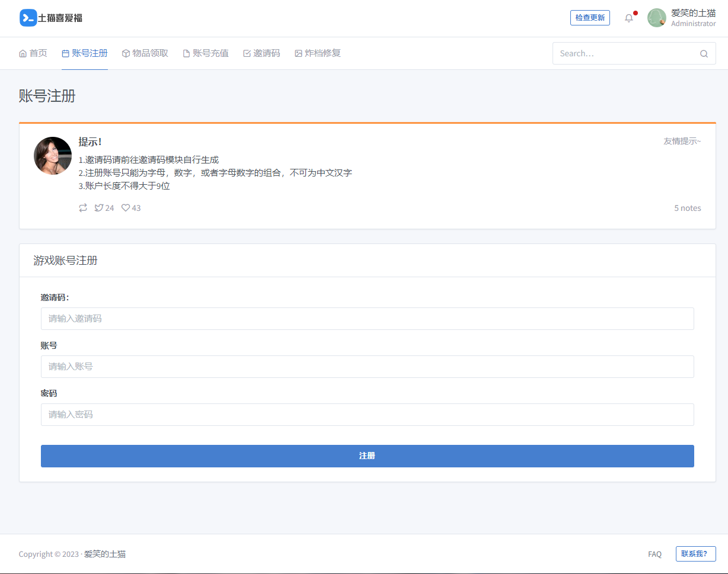Viewport: 728px width, 574px height.
Task: Click the 土猫喜爱福 logo icon
Action: click(x=28, y=18)
